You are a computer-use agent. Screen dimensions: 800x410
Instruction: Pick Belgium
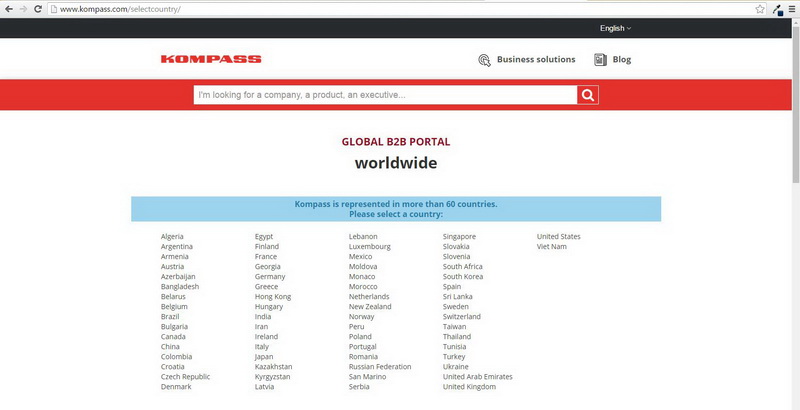[174, 307]
